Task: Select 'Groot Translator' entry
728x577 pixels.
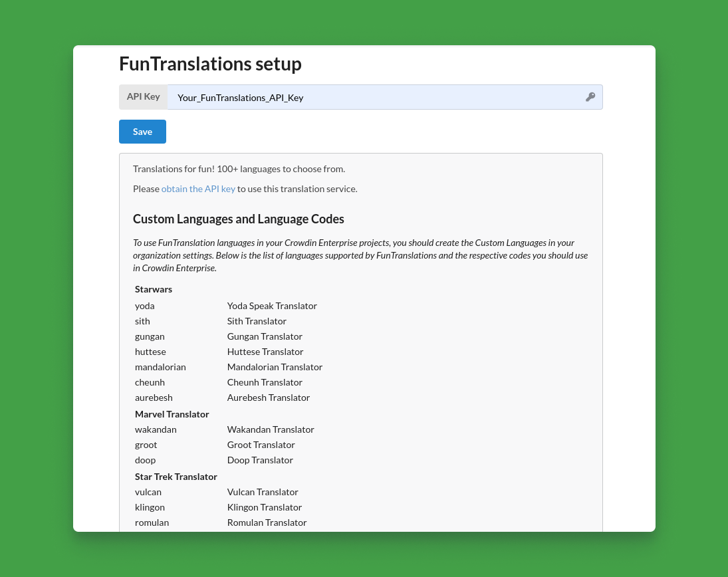Action: (x=261, y=445)
